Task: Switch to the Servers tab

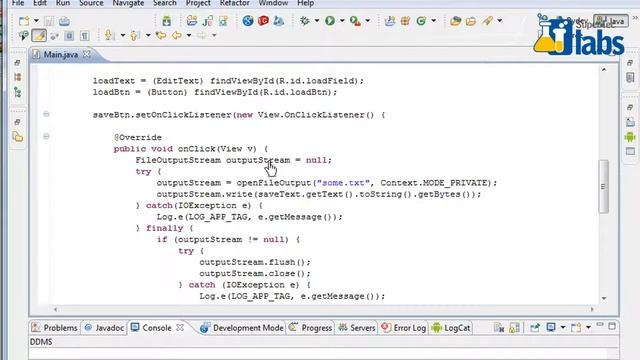Action: pos(357,328)
